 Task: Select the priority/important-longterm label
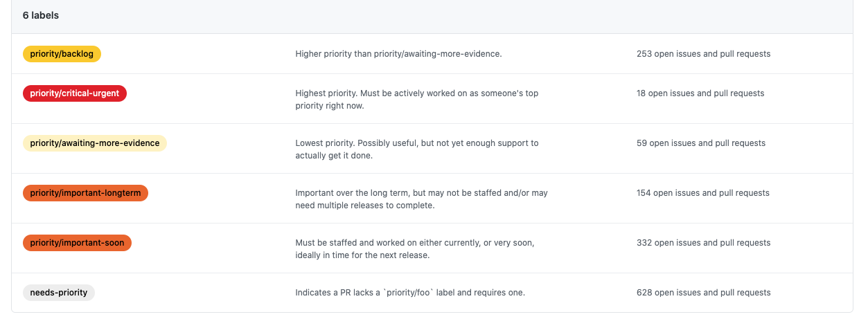coord(85,193)
